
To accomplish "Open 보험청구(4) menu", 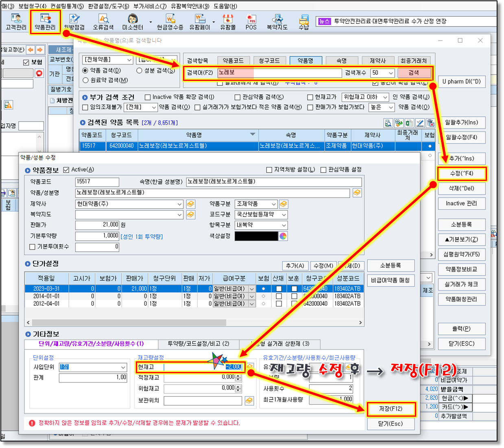I will (x=33, y=6).
